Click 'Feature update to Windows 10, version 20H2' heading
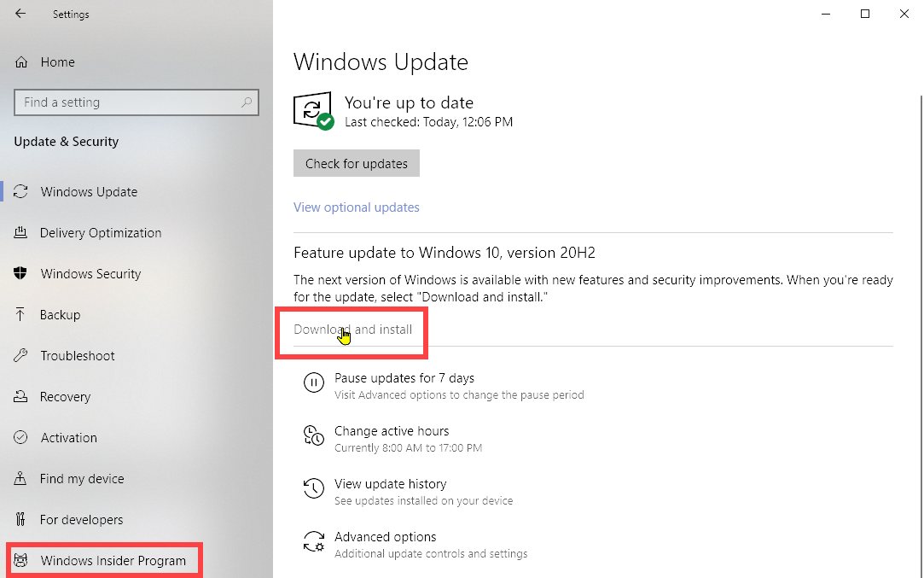The width and height of the screenshot is (924, 578). coord(445,253)
